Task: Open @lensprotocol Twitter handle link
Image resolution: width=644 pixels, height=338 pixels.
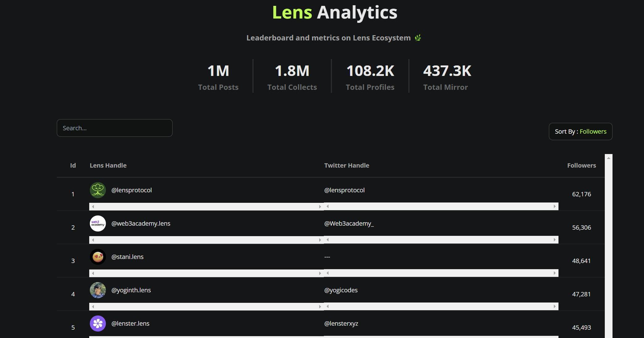Action: pos(344,190)
